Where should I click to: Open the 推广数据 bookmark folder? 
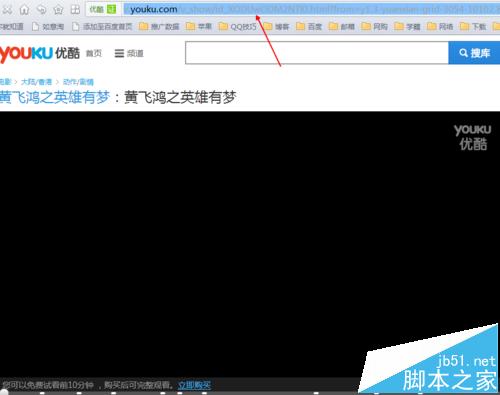point(159,26)
